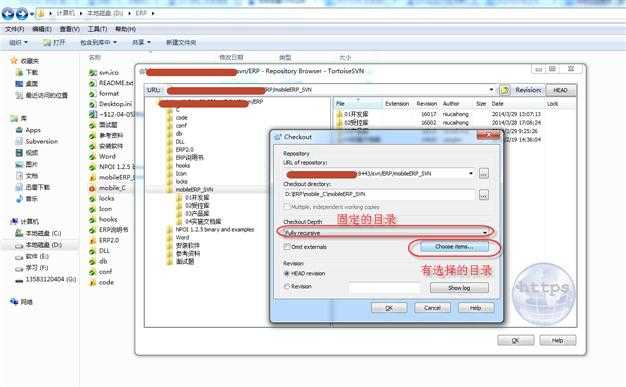626x387 pixels.
Task: Open the Repository Browser URL dropdown arrow
Action: (491, 90)
